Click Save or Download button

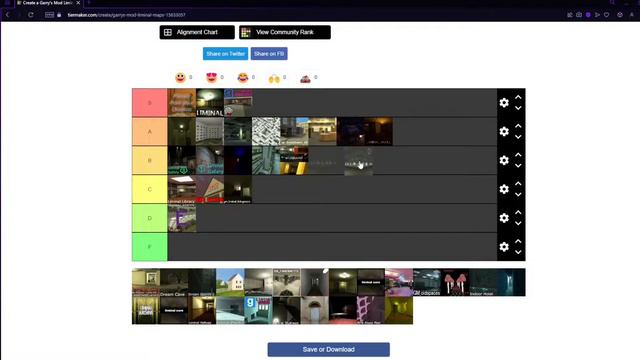(329, 349)
